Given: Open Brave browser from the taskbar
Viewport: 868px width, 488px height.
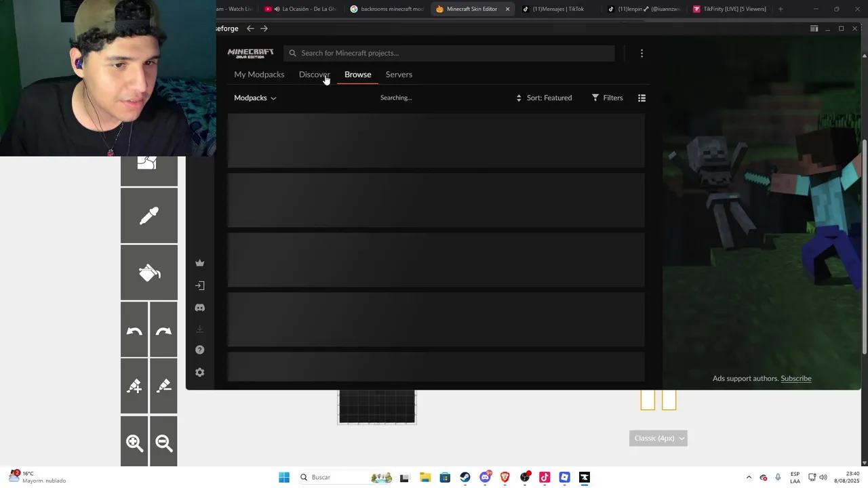Looking at the screenshot, I should coord(505,477).
